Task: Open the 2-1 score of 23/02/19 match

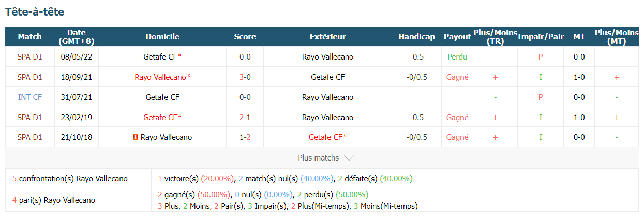Action: coord(245,118)
